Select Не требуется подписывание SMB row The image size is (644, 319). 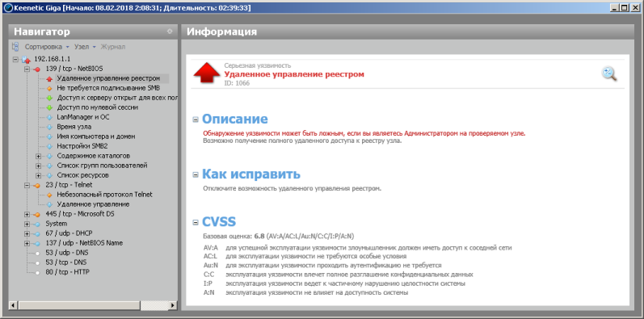click(x=108, y=88)
